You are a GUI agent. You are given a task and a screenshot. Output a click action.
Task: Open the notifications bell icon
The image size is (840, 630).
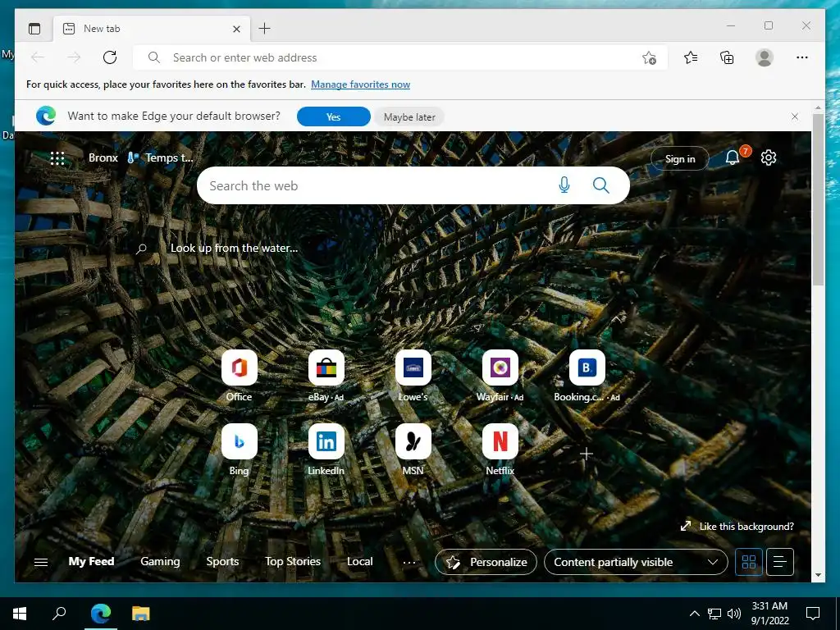[x=733, y=157]
